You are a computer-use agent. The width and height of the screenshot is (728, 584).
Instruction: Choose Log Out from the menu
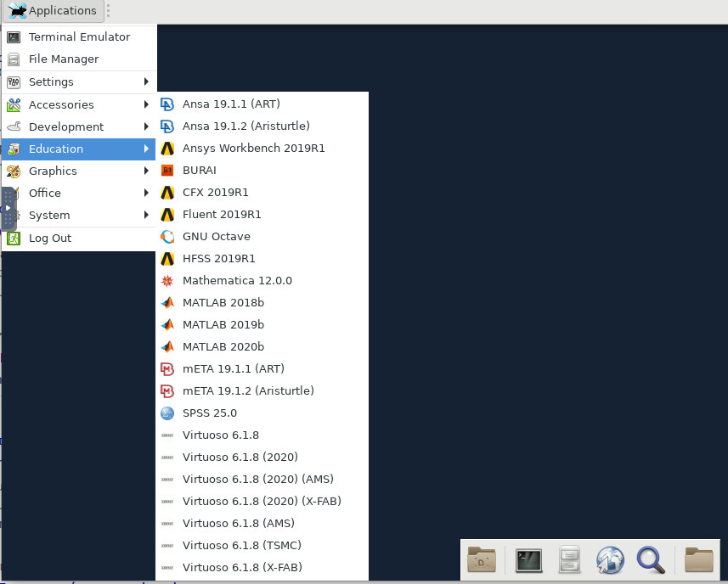point(79,238)
